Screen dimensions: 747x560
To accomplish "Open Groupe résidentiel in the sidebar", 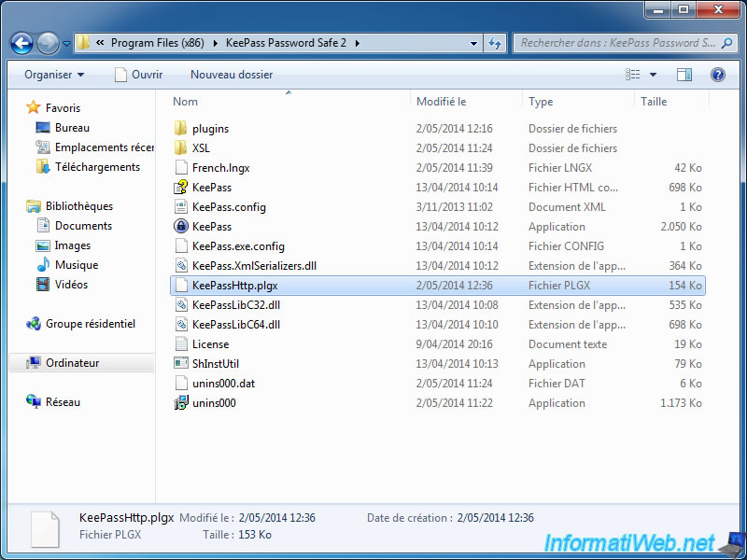I will [90, 324].
